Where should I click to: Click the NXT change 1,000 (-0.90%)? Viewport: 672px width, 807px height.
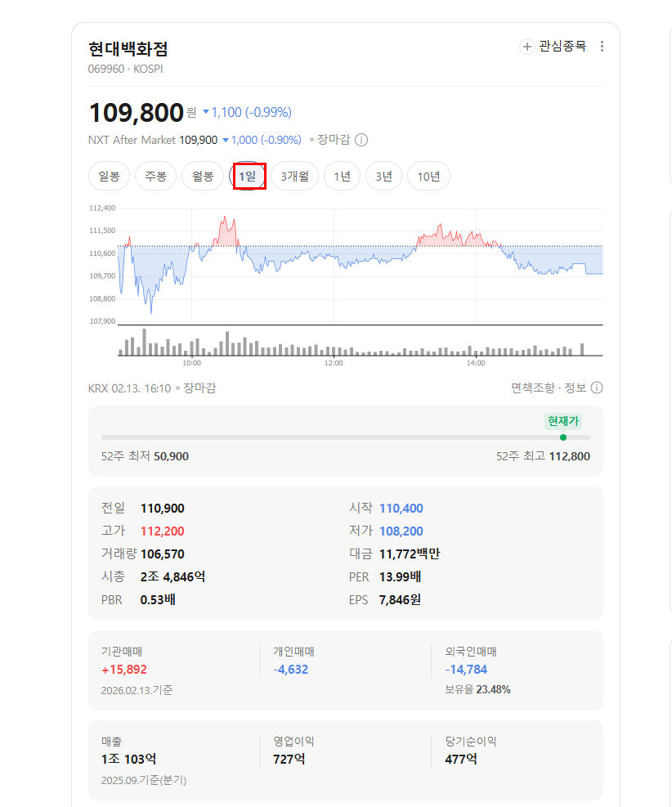[262, 140]
